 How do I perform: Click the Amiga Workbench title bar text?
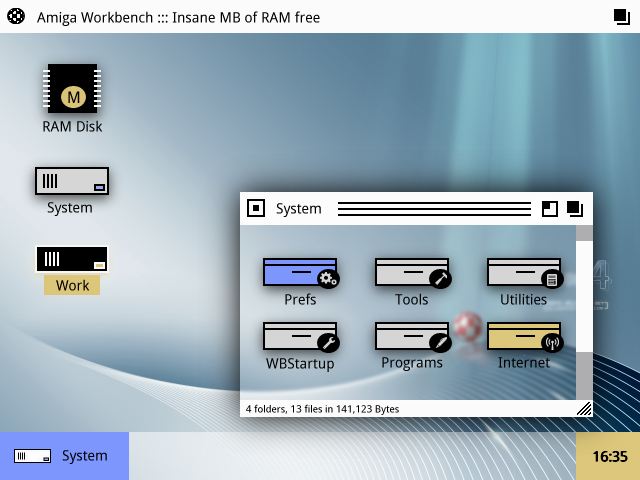178,18
